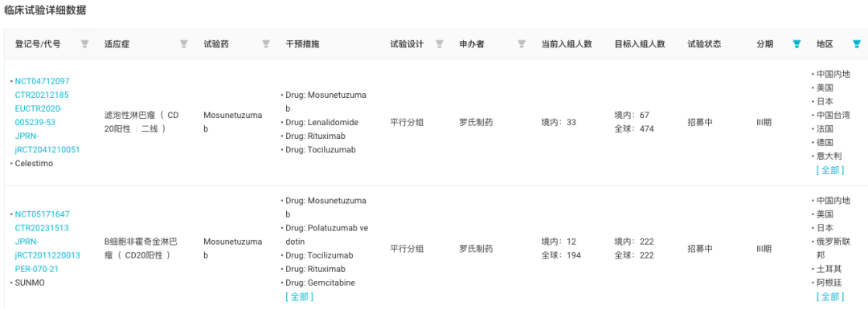Viewport: 868px width, 309px height.
Task: Open filter icon next to 试验药
Action: click(266, 44)
